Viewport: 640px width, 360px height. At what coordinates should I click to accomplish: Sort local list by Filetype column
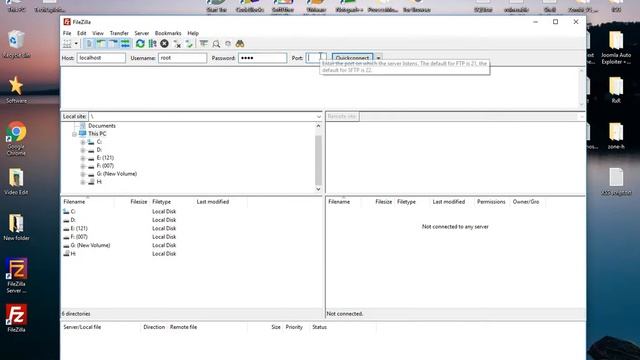click(x=162, y=202)
